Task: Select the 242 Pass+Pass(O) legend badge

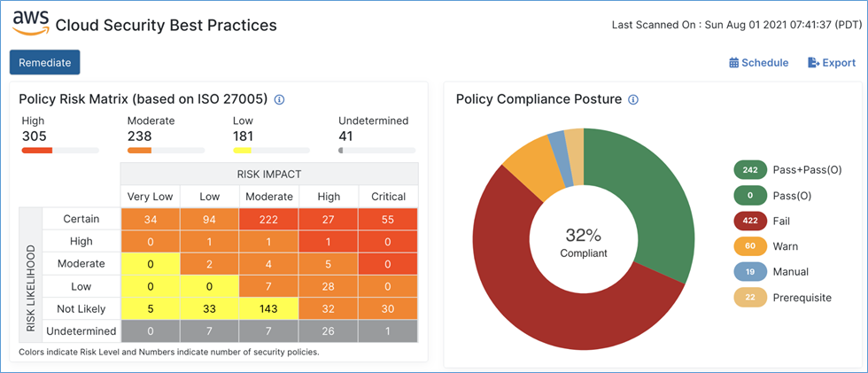Action: click(x=750, y=170)
